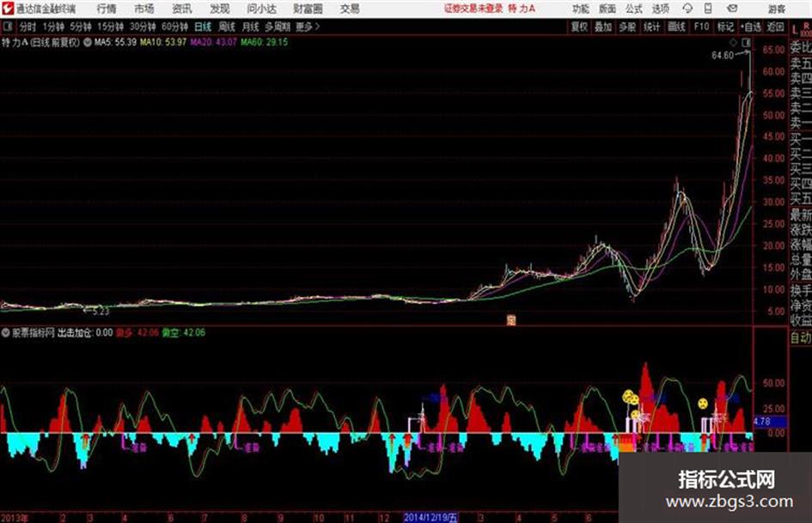This screenshot has width=812, height=523.
Task: Select the 日线 daily chart tab
Action: 203,27
